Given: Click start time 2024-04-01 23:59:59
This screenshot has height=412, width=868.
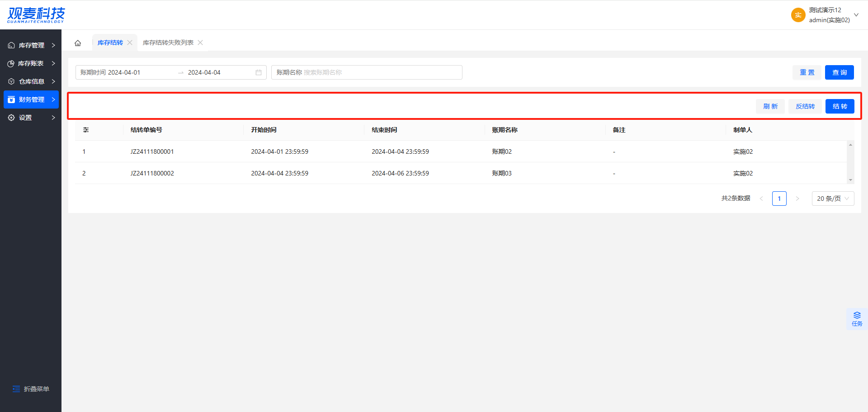Looking at the screenshot, I should click(280, 152).
